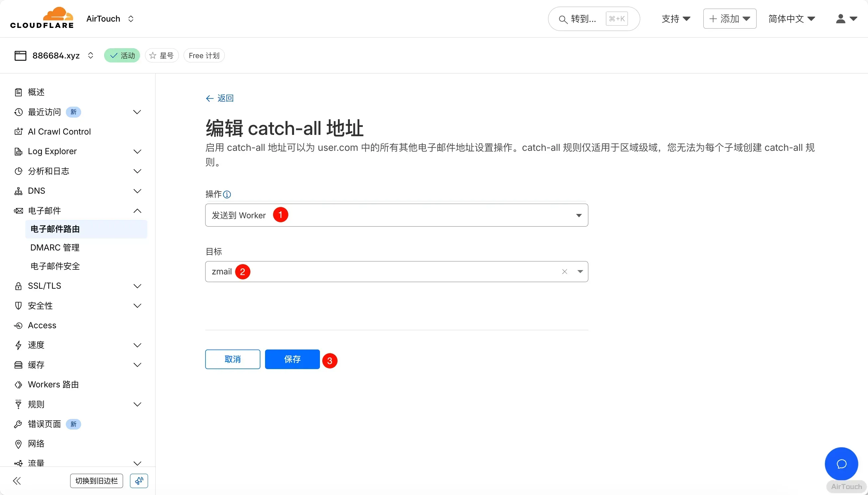Clear the zmail target with the X icon
The width and height of the screenshot is (868, 495).
564,272
